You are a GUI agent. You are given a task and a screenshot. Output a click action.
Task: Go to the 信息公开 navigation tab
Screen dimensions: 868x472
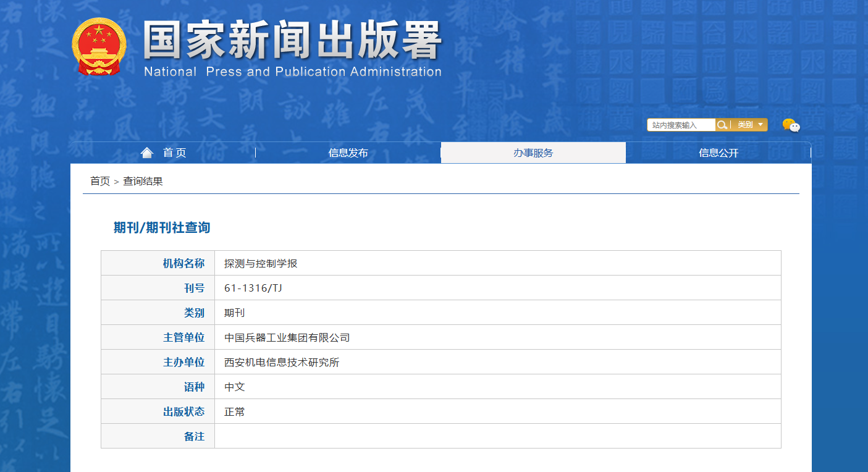click(x=718, y=153)
